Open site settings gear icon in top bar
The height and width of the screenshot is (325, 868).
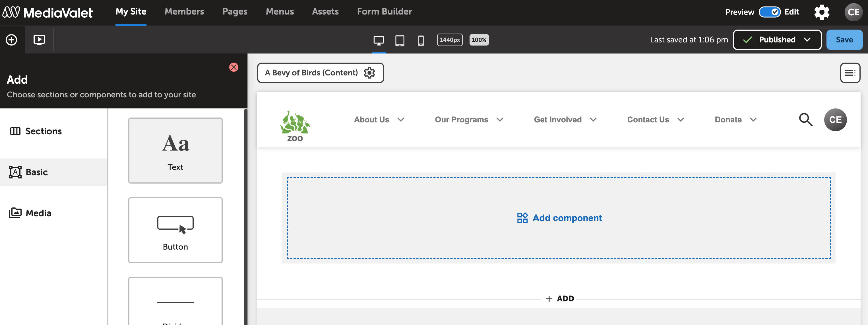(822, 12)
